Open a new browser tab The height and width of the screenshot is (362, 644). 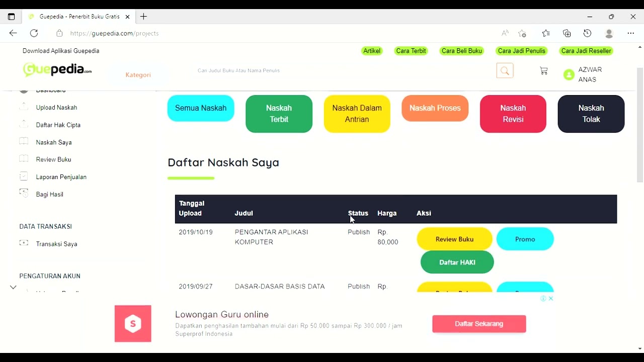point(143,17)
